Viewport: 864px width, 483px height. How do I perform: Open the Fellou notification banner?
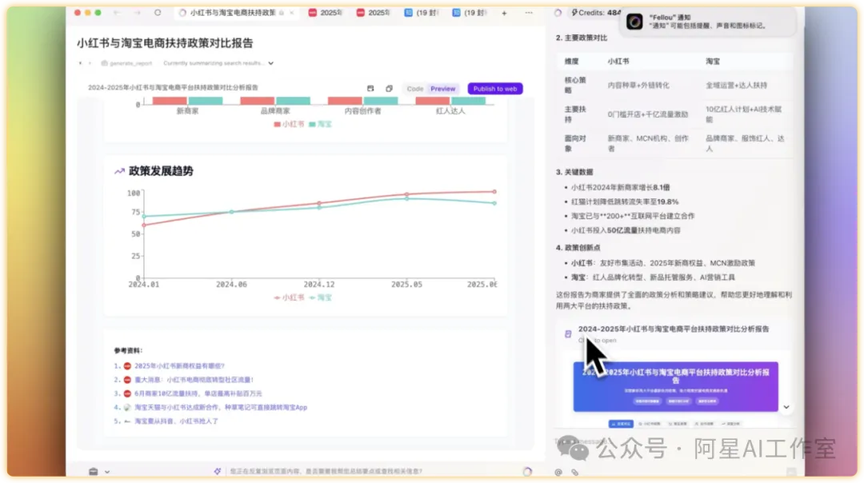(x=708, y=21)
